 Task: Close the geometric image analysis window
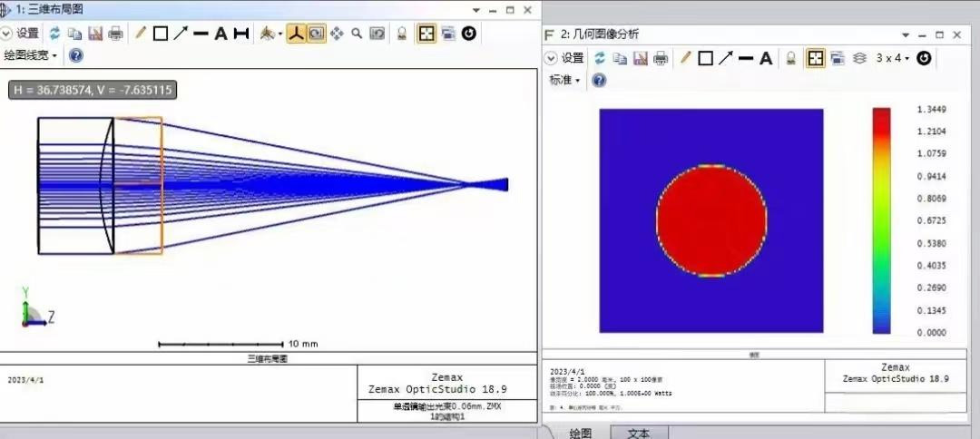pyautogui.click(x=957, y=35)
